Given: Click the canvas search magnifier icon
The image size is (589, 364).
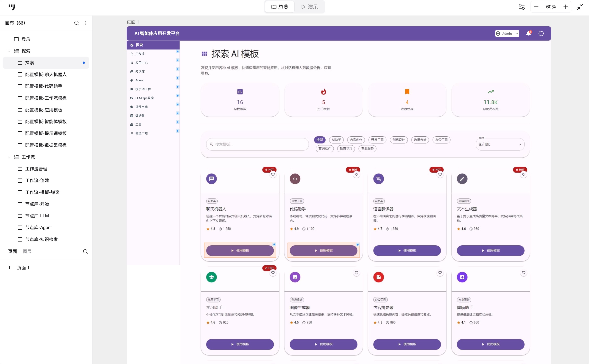Looking at the screenshot, I should (76, 23).
